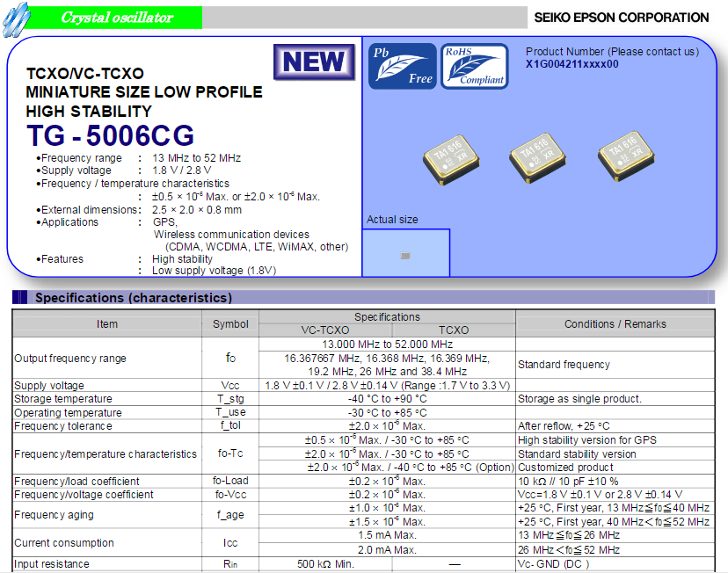The width and height of the screenshot is (728, 573).
Task: Select the Current consumption row label
Action: 64,543
